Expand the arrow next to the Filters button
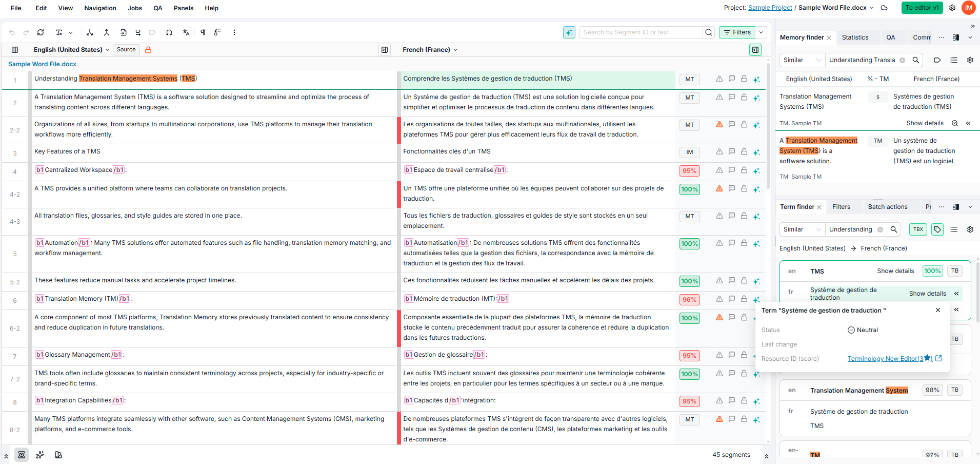Image resolution: width=980 pixels, height=464 pixels. pos(761,32)
